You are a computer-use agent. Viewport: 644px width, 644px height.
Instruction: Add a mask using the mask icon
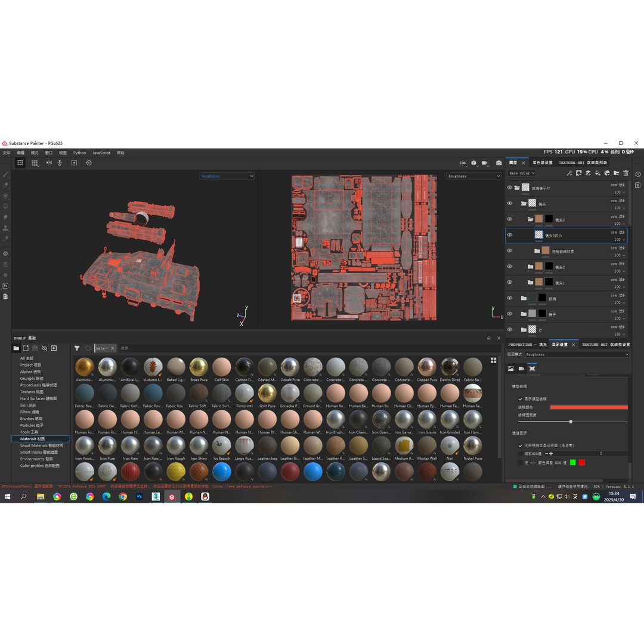tap(578, 174)
